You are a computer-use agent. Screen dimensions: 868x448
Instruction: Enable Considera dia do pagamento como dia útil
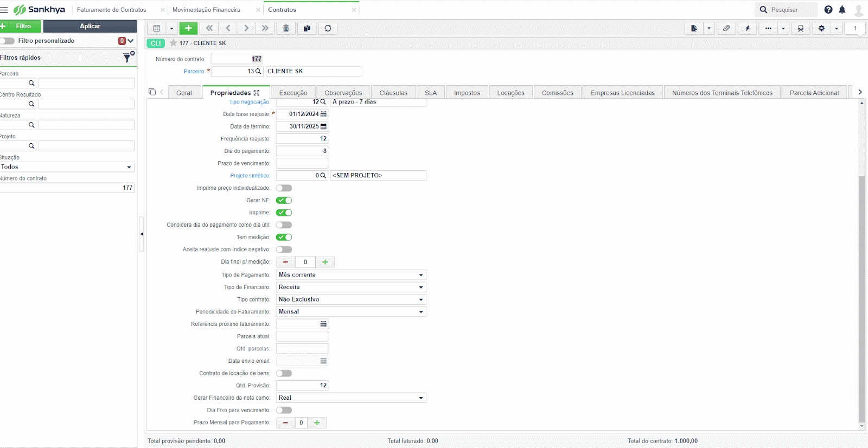284,225
